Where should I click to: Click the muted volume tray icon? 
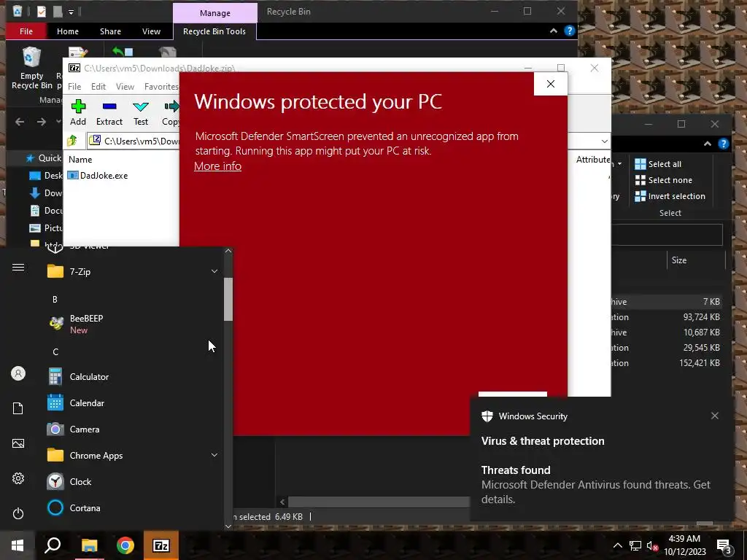tap(652, 545)
